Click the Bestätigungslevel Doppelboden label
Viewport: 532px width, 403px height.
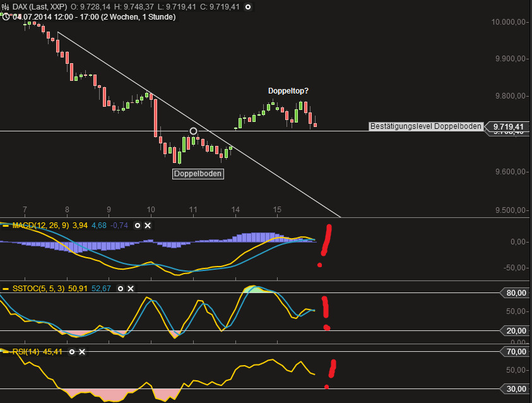pyautogui.click(x=425, y=126)
